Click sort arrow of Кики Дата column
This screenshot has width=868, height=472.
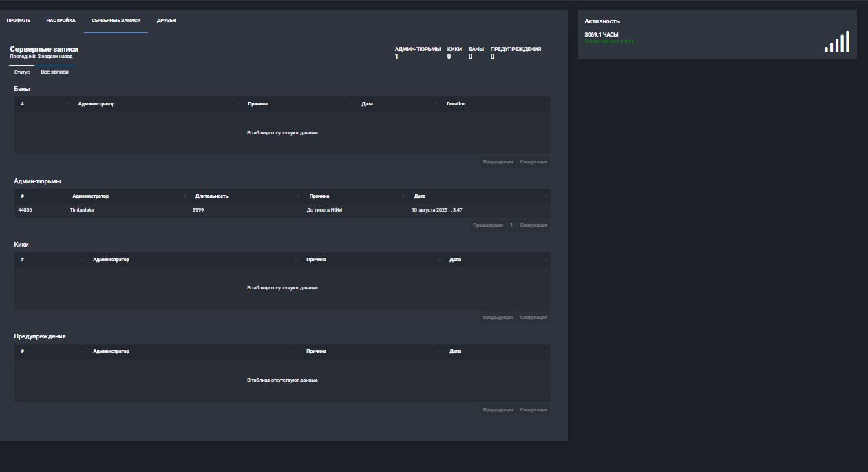547,260
